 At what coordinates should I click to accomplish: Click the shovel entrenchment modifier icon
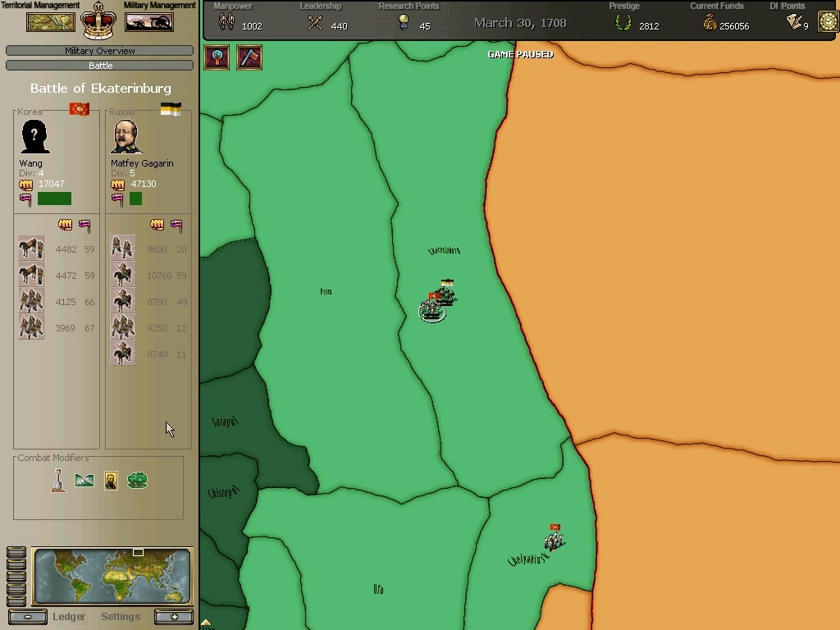[x=59, y=481]
